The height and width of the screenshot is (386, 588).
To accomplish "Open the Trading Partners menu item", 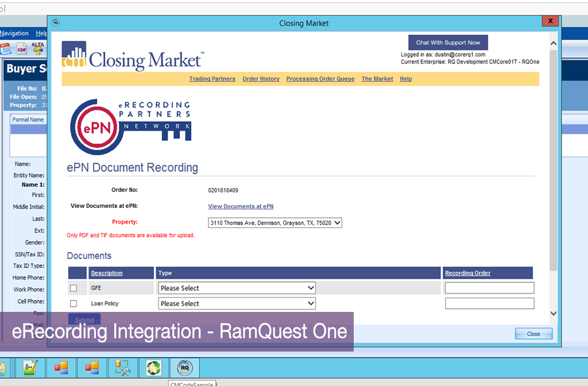I will (212, 79).
